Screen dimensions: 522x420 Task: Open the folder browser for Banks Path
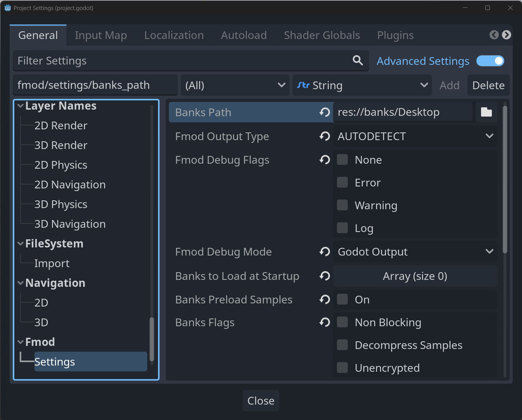coord(486,112)
